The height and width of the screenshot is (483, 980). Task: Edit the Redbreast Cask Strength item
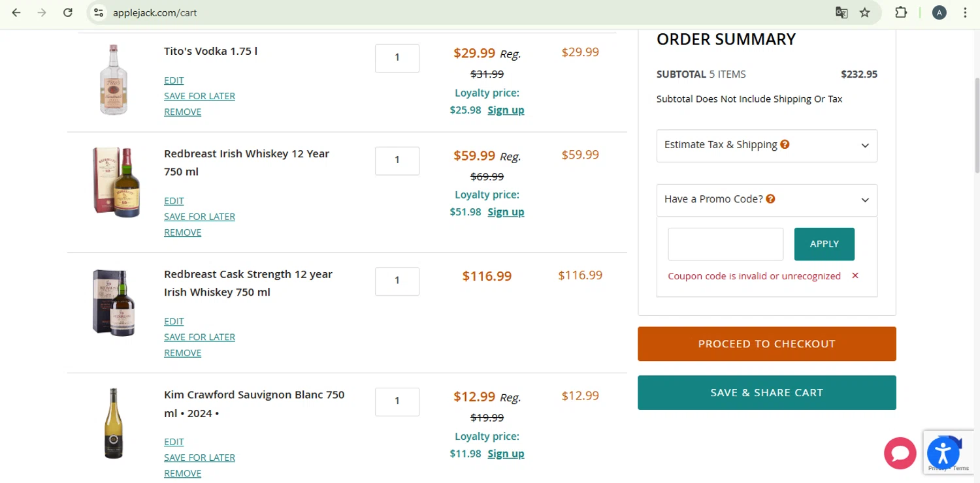[174, 321]
